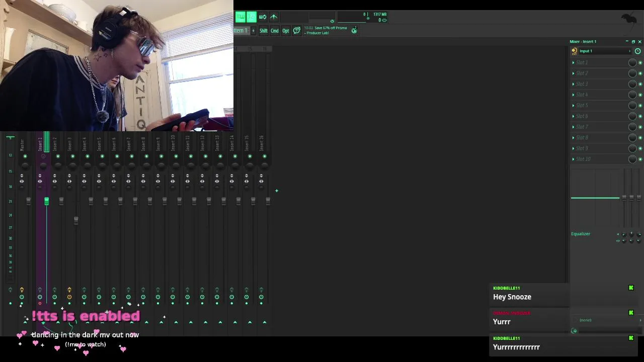Select the Insert 5 mixer track

point(99,143)
